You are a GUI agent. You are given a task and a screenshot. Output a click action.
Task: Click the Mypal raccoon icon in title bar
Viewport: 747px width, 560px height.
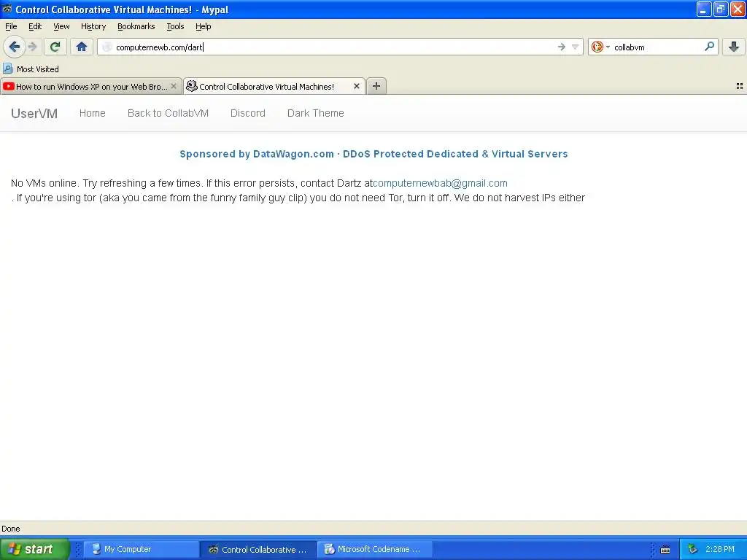(7, 9)
